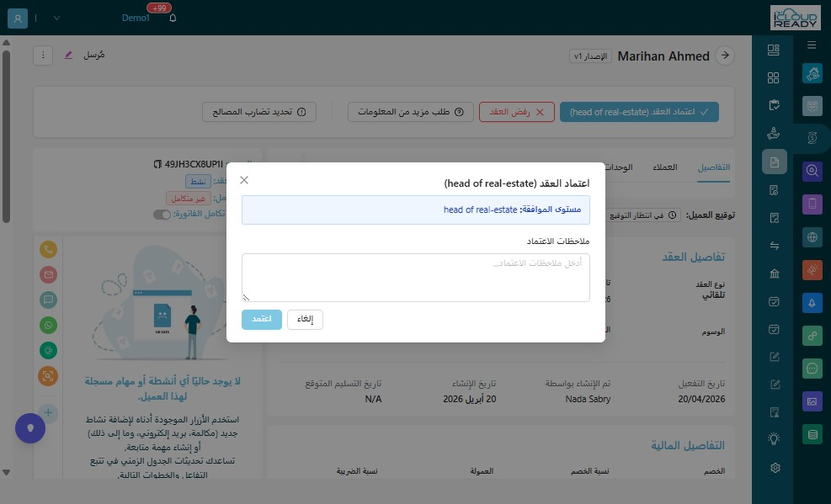
Task: Click the purple floating lightbulb help button
Action: click(30, 428)
